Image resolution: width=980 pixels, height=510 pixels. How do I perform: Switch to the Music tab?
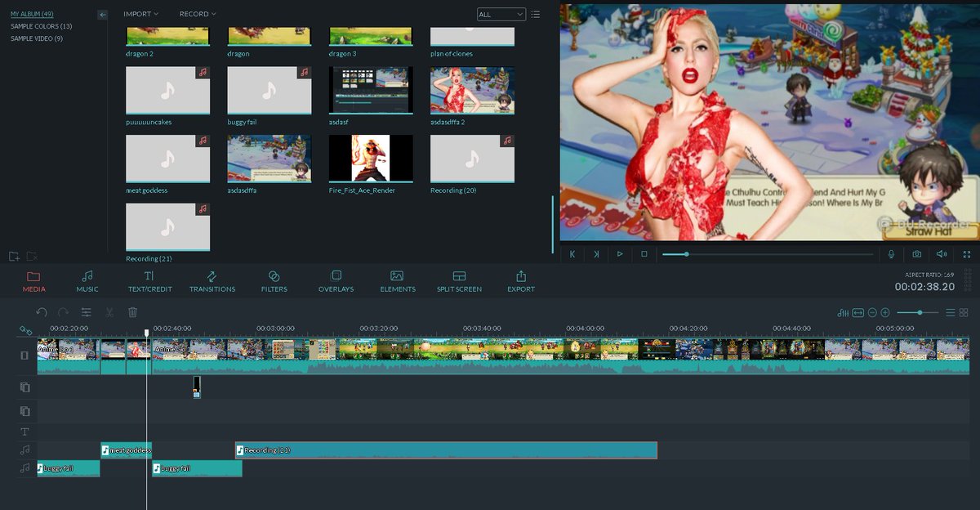[87, 281]
